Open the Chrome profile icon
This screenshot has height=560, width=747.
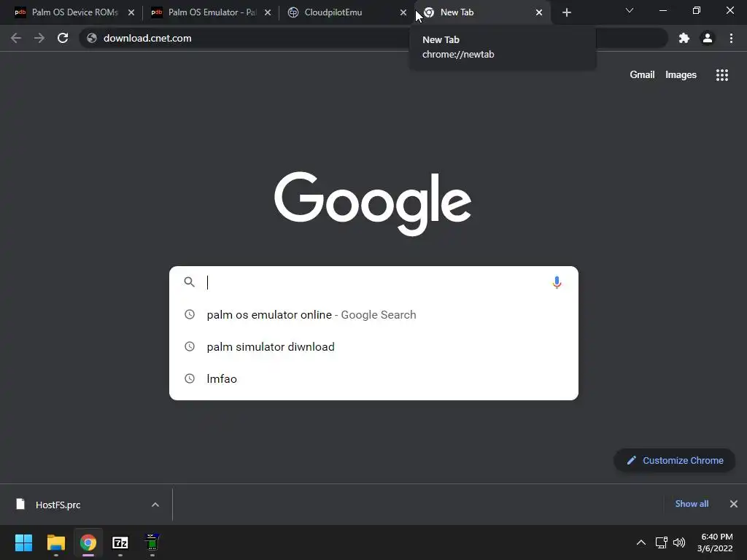coord(708,38)
